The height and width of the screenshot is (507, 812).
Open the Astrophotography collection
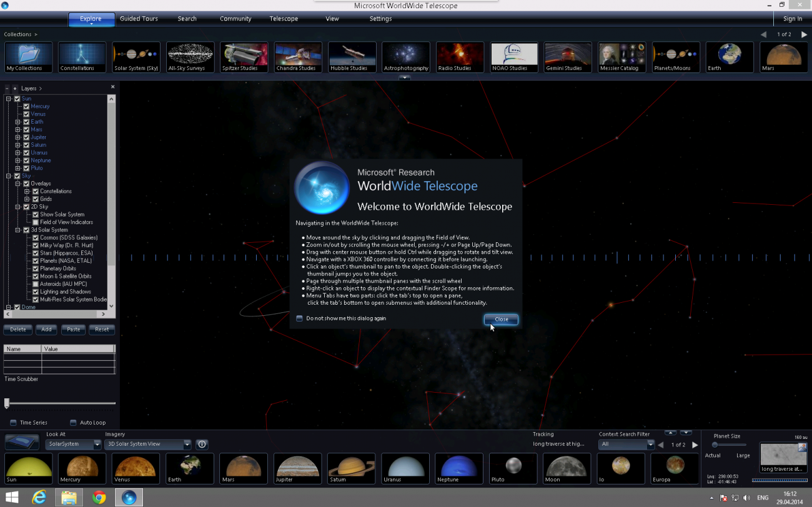pyautogui.click(x=406, y=57)
